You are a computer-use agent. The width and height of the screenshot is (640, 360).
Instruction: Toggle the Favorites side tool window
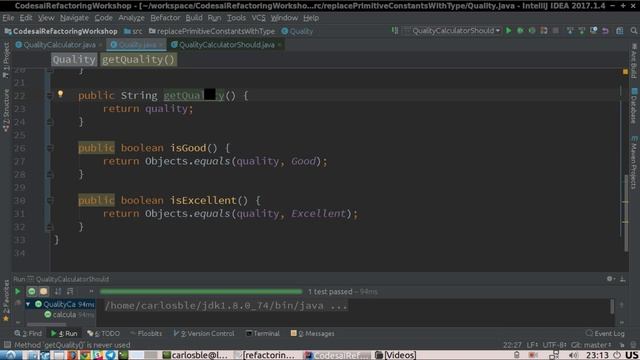click(6, 301)
